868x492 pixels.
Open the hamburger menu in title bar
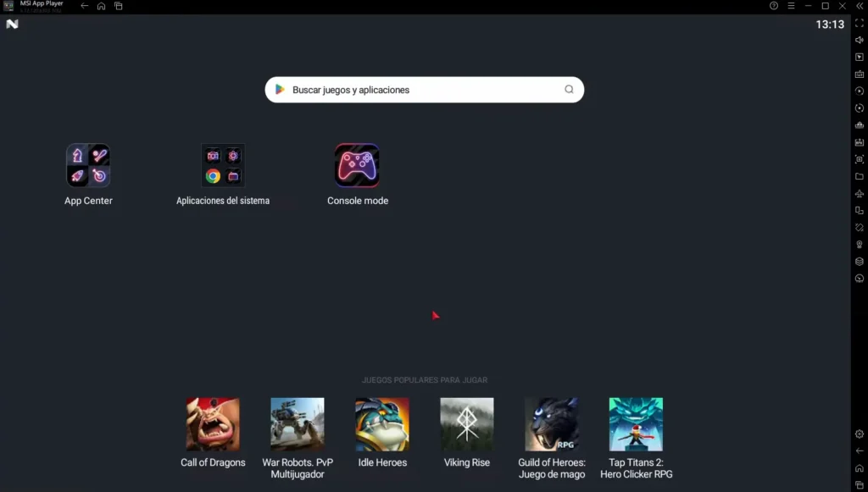tap(791, 6)
